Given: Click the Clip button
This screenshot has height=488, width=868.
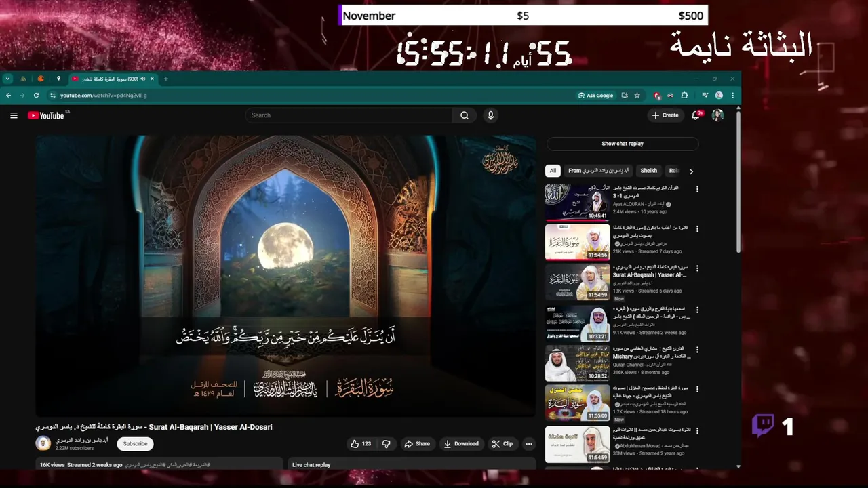Looking at the screenshot, I should click(502, 444).
